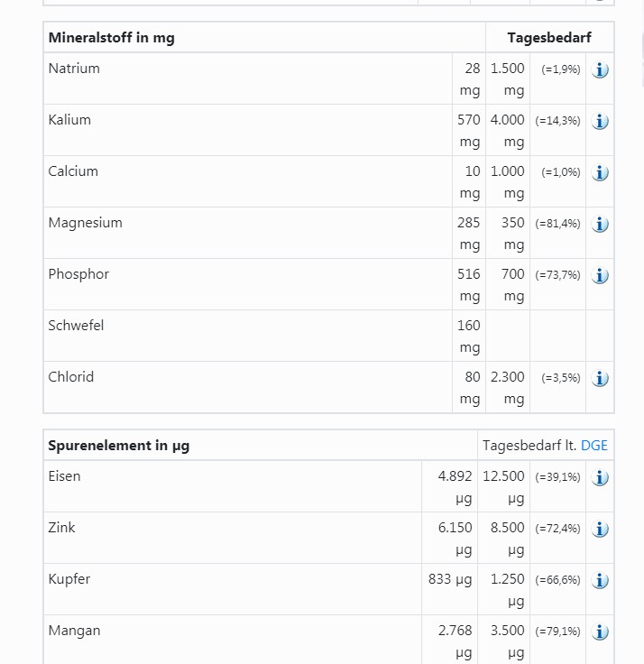Click the Tagesbedarf column header
The image size is (644, 664).
click(549, 38)
